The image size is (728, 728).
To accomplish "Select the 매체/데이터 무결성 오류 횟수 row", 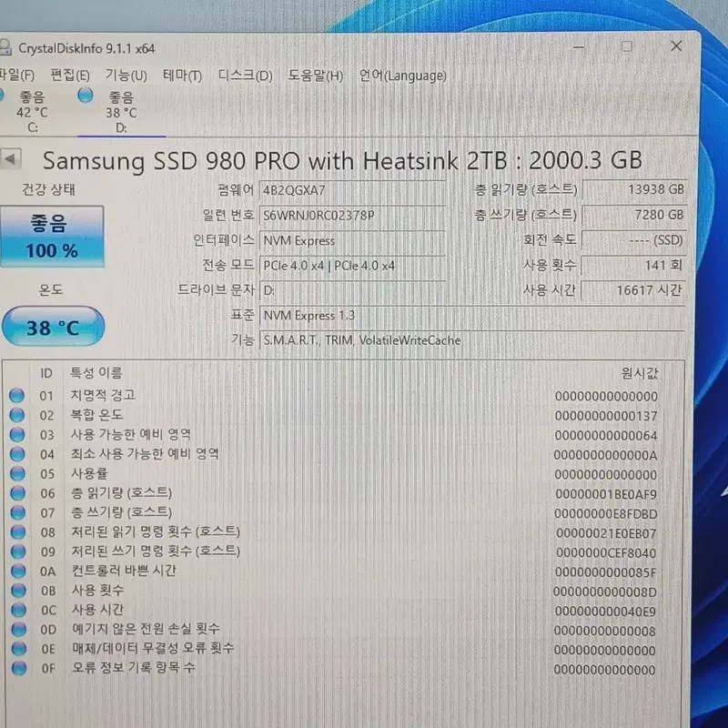I will pyautogui.click(x=344, y=649).
